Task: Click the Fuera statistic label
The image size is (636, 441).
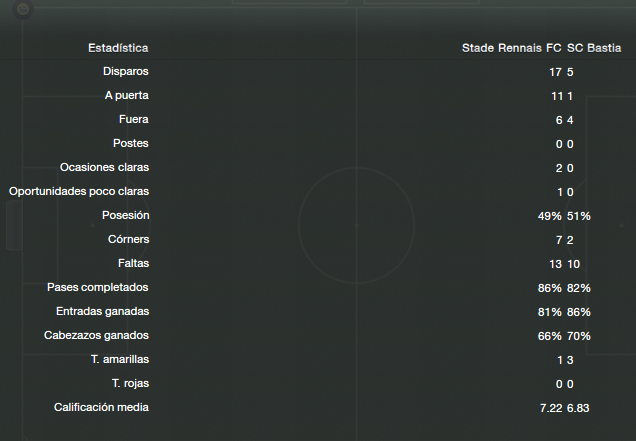Action: tap(134, 119)
